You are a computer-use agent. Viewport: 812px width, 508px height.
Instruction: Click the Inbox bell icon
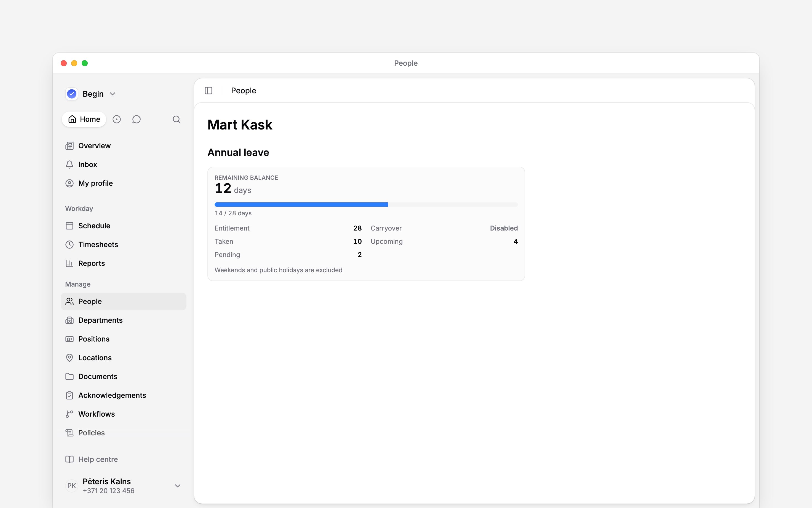[70, 165]
